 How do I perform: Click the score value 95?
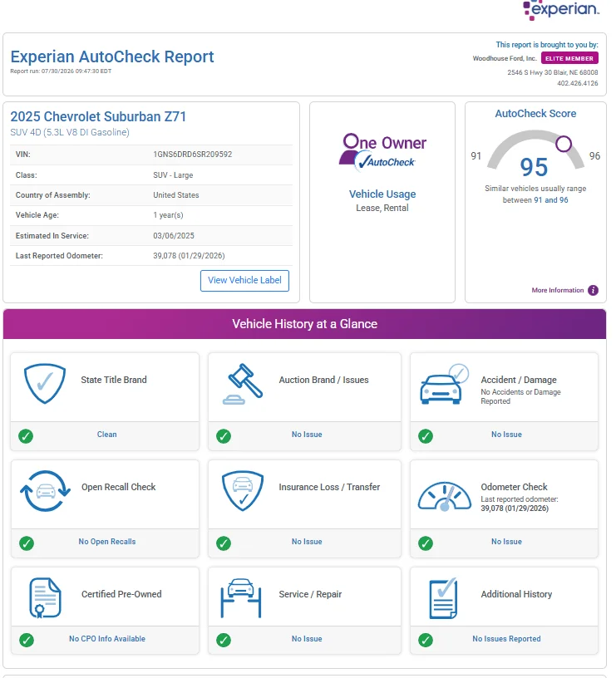click(x=535, y=167)
